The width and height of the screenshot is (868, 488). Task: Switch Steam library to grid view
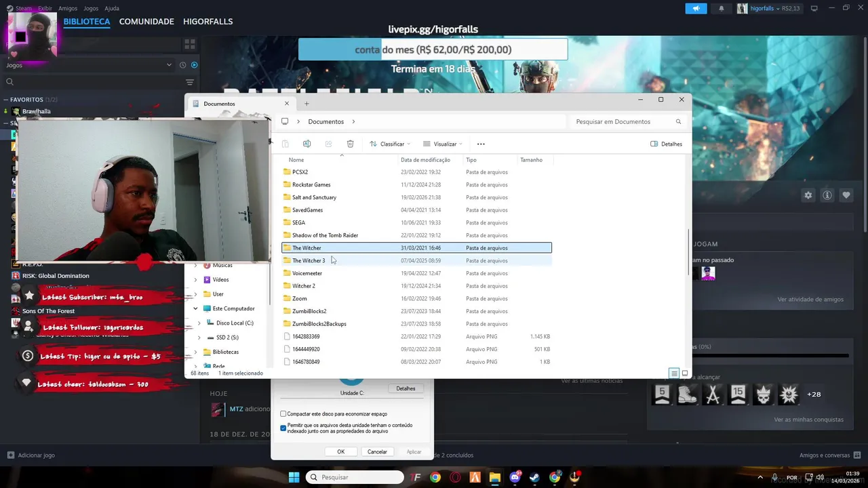pos(190,44)
